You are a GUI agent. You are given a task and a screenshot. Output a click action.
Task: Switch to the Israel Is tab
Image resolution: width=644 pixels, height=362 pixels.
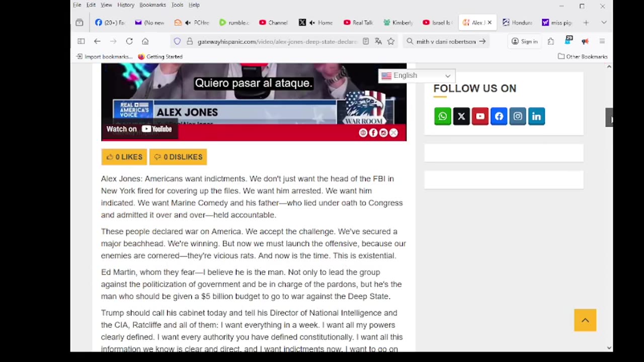(x=438, y=23)
